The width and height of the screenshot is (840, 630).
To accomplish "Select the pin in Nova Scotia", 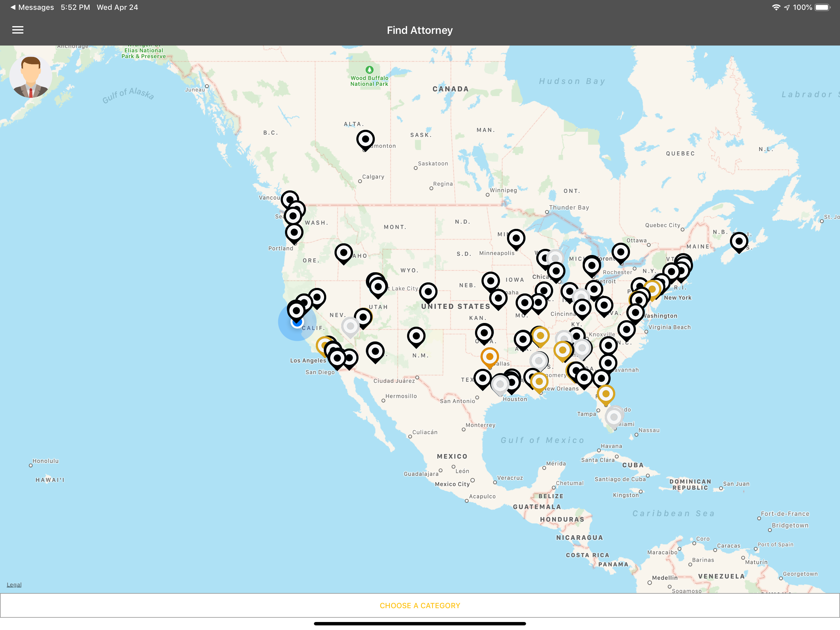I will (739, 242).
